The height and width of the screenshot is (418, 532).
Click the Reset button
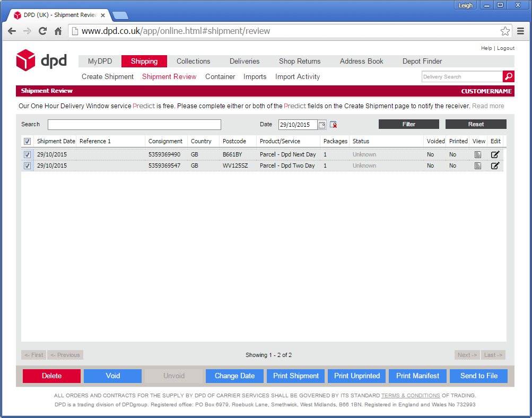(x=476, y=124)
